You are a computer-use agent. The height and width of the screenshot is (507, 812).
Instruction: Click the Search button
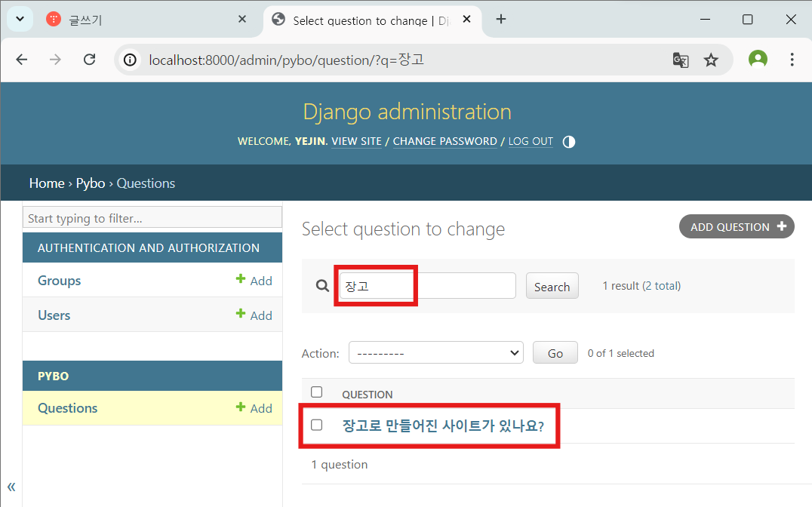pos(552,287)
